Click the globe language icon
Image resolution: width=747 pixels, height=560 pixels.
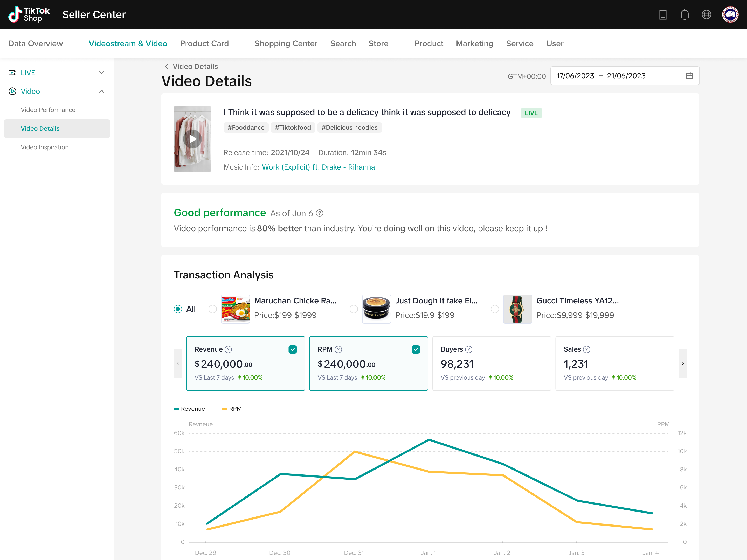coord(706,15)
